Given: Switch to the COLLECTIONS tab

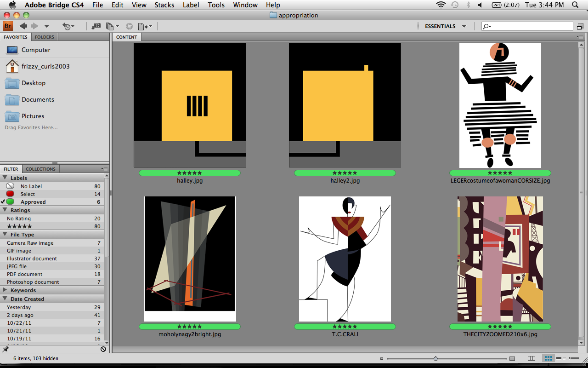Looking at the screenshot, I should coord(40,169).
